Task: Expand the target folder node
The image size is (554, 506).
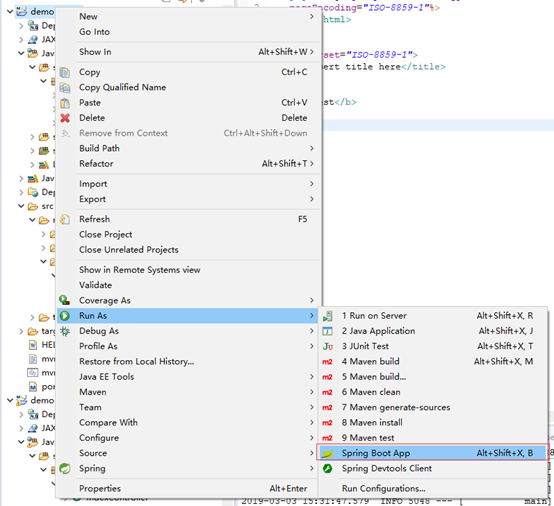Action: point(21,331)
